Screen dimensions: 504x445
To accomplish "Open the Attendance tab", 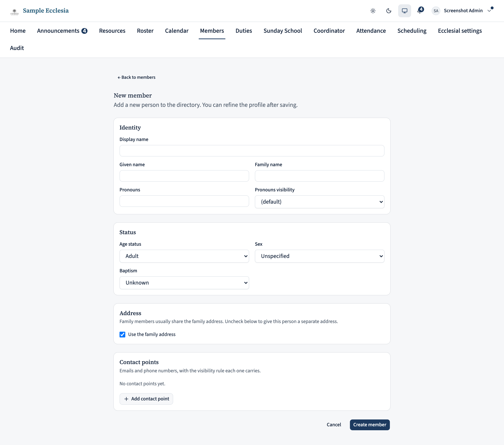I will coord(371,31).
